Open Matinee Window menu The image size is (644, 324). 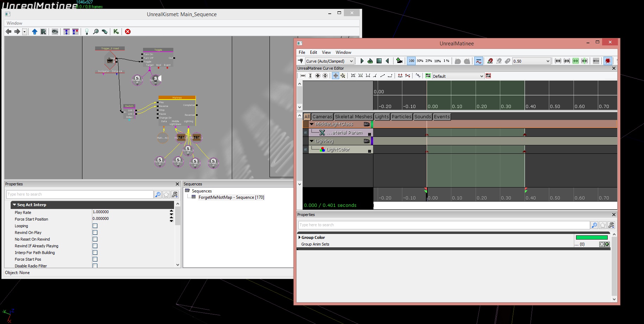(343, 52)
